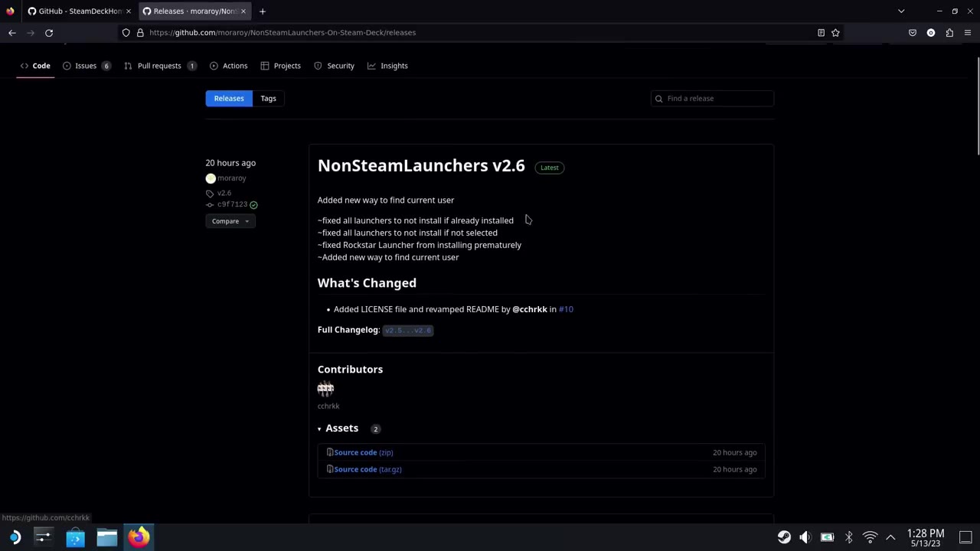Show site security padlock info
Screen dimensions: 980x551
[140, 33]
